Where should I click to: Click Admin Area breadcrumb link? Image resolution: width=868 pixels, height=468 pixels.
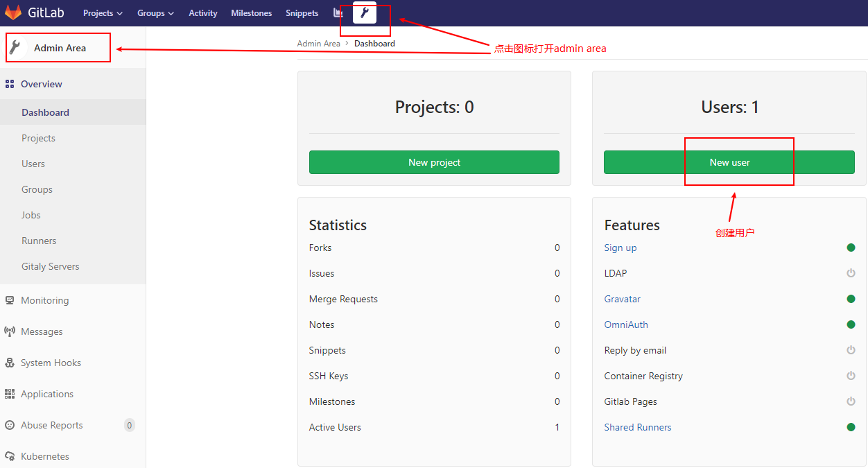[319, 44]
